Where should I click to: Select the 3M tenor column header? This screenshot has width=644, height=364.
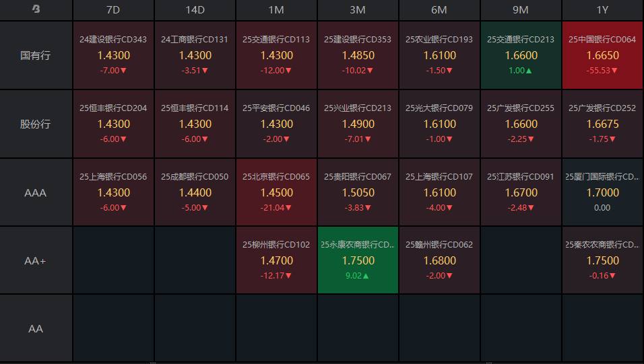(358, 10)
